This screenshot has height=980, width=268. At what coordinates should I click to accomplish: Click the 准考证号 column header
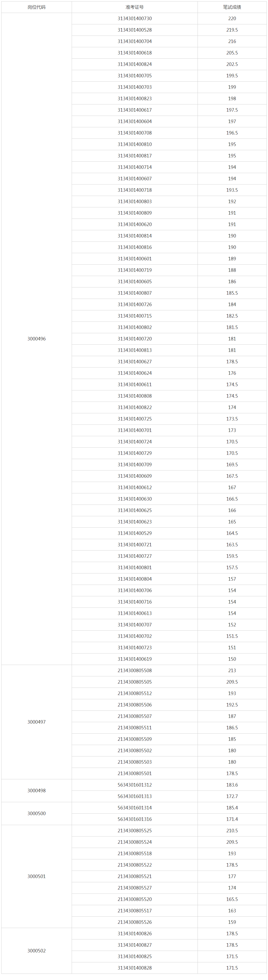[x=135, y=7]
